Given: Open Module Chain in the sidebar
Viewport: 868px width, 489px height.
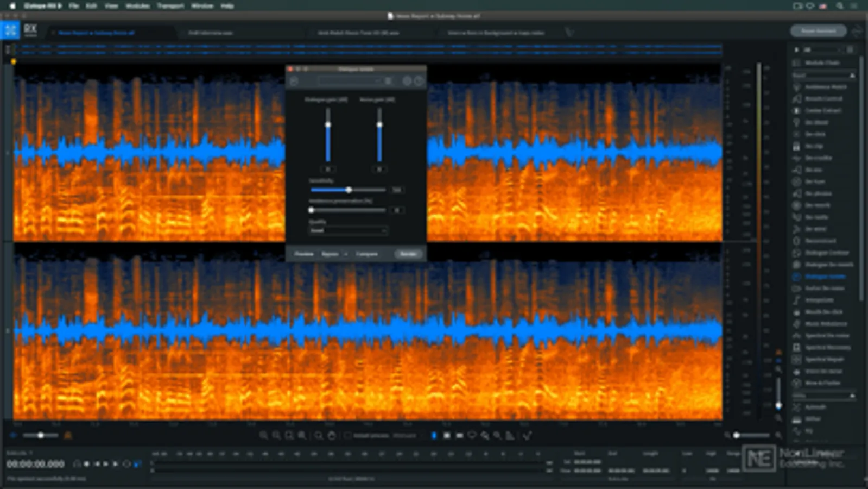Looking at the screenshot, I should tap(822, 63).
